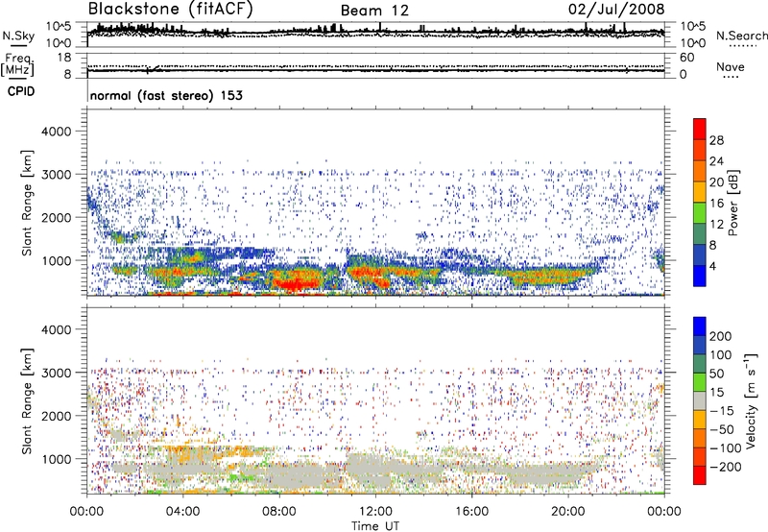Click the 'N.Search' legend label
This screenshot has height=532, width=768.
(x=741, y=36)
